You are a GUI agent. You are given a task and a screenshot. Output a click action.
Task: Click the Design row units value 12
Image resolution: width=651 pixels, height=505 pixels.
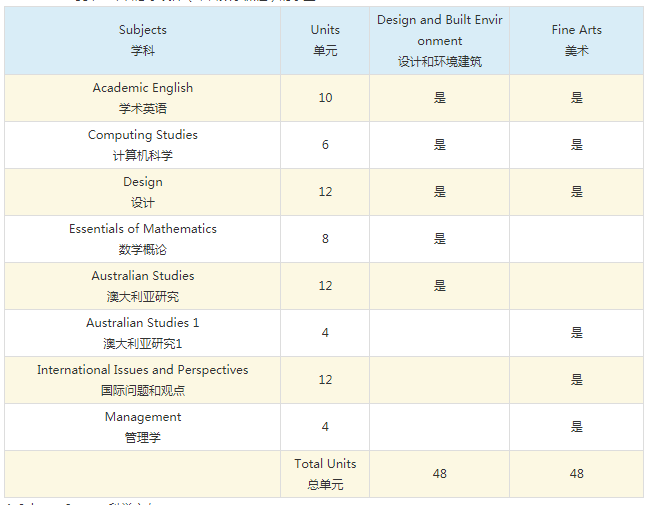(325, 192)
